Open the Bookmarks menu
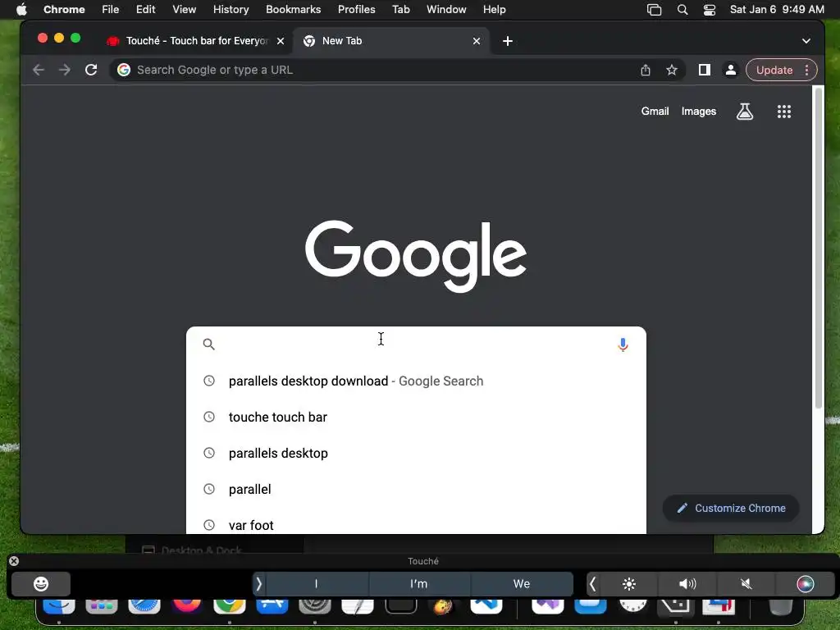The width and height of the screenshot is (840, 630). click(293, 10)
